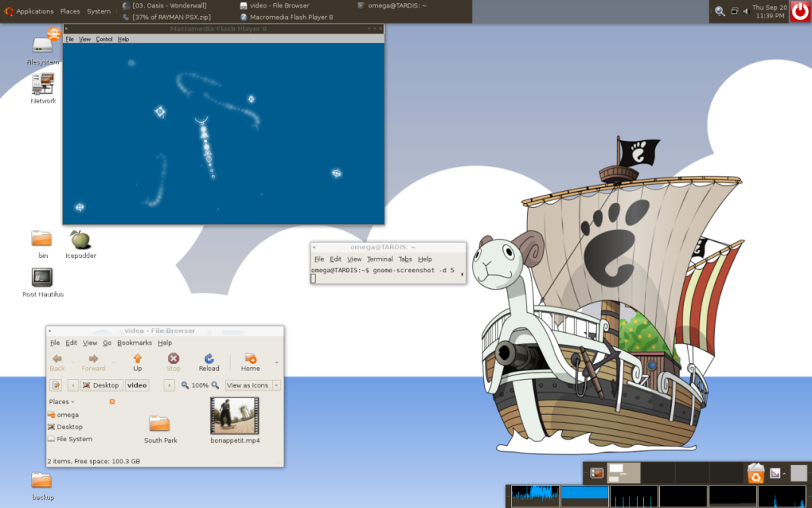Launch the Icepodder apple icon

tap(80, 240)
